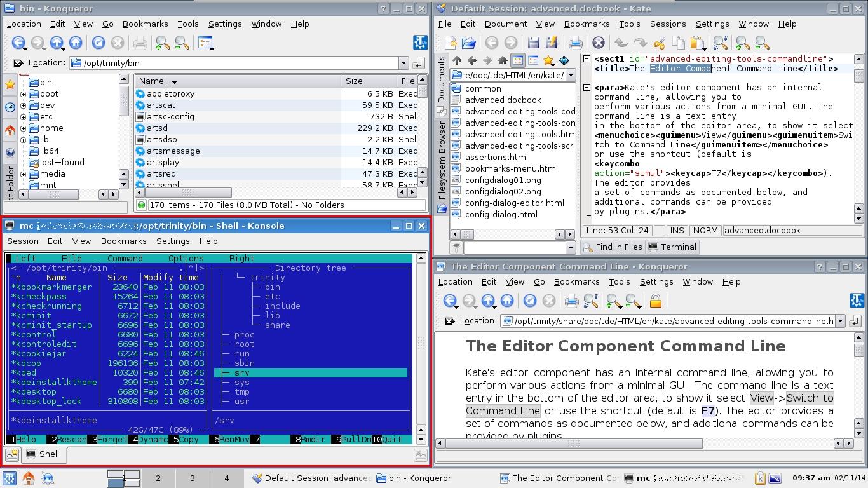Viewport: 868px width, 488px height.
Task: Select the Shell tab in Konsole
Action: tap(43, 454)
